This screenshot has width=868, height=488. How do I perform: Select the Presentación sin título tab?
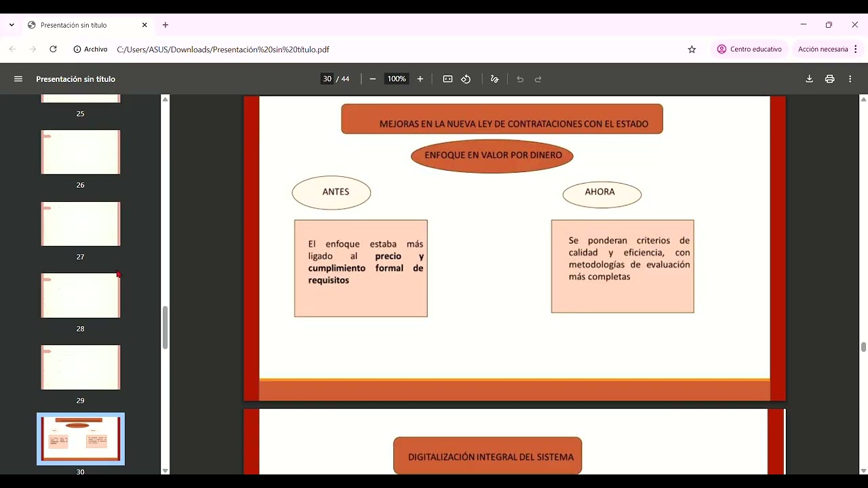(87, 25)
